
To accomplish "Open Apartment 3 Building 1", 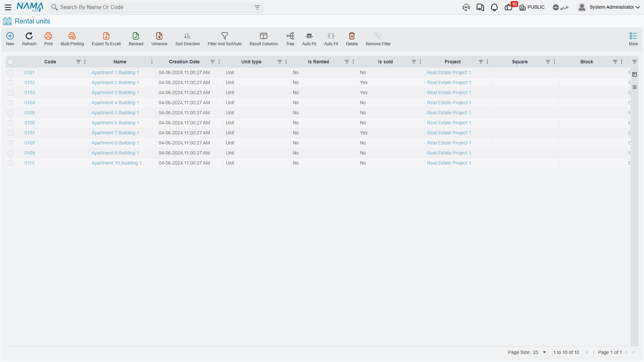I will pos(115,93).
